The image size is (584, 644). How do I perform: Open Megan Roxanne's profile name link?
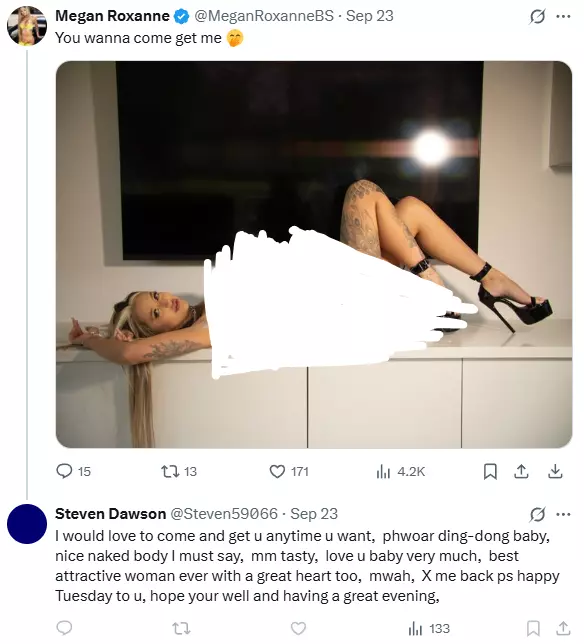pyautogui.click(x=112, y=16)
